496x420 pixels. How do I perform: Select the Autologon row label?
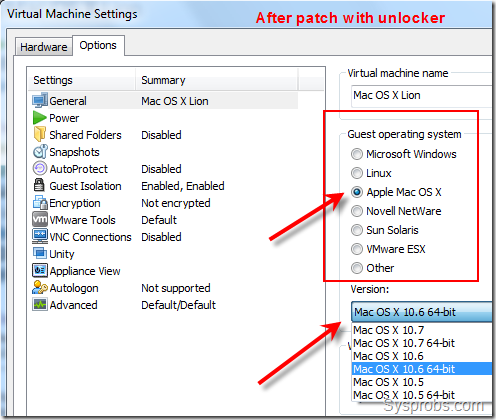74,288
